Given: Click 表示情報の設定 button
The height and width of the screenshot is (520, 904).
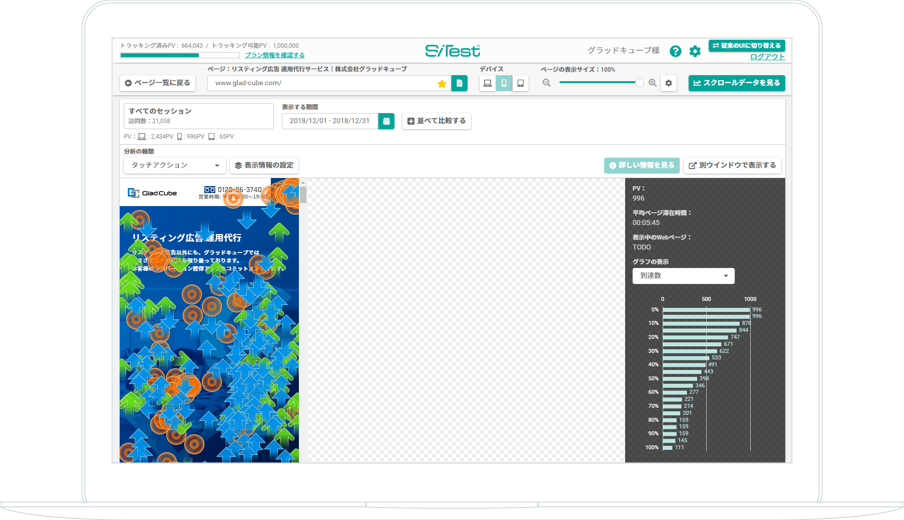Looking at the screenshot, I should click(264, 165).
